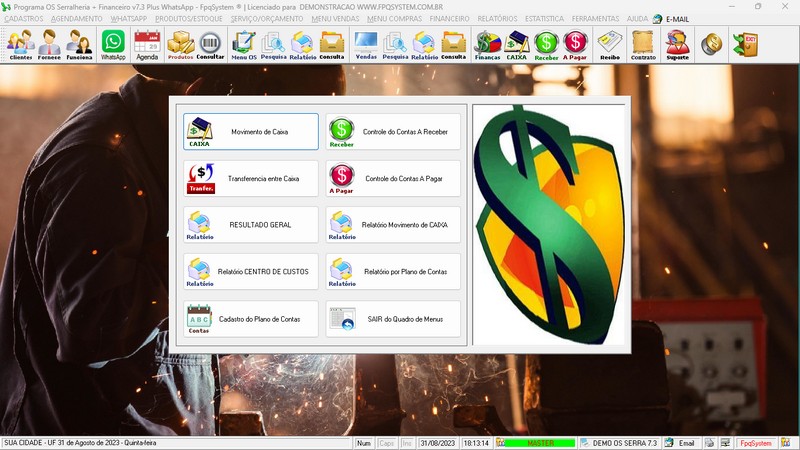The image size is (800, 450).
Task: Click the Email item in status bar
Action: tap(679, 442)
